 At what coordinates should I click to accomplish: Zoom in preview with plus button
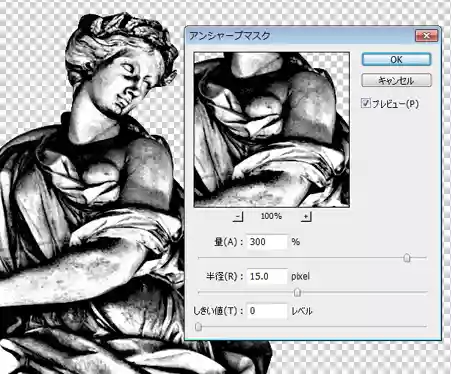click(306, 216)
